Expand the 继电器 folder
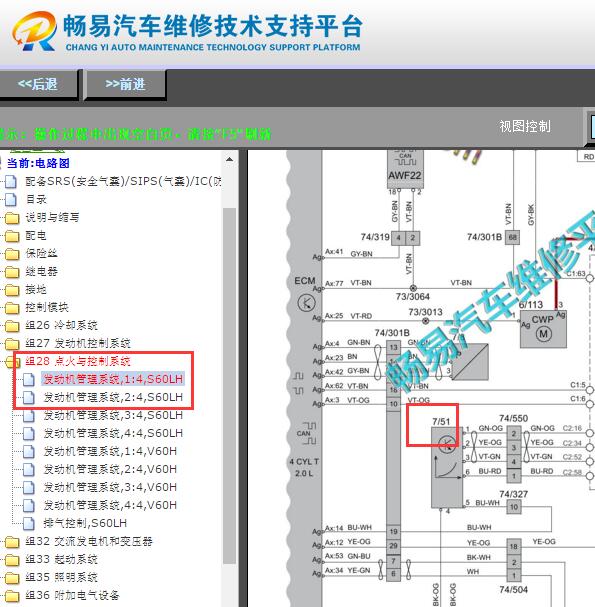595x607 pixels. (x=41, y=271)
